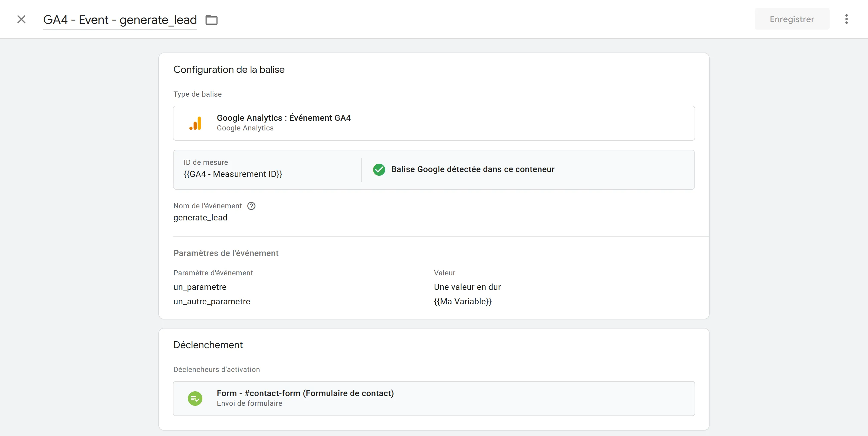Click the Google Analytics bar chart icon
The image size is (868, 436).
tap(195, 123)
